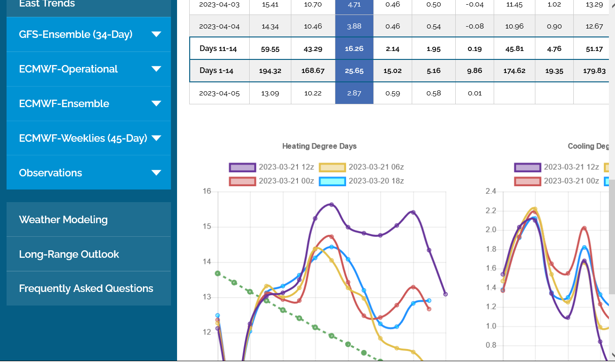Toggle purple 2023-03-21 12z HDD legend swatch
Screen dimensions: 615x364
(x=242, y=167)
